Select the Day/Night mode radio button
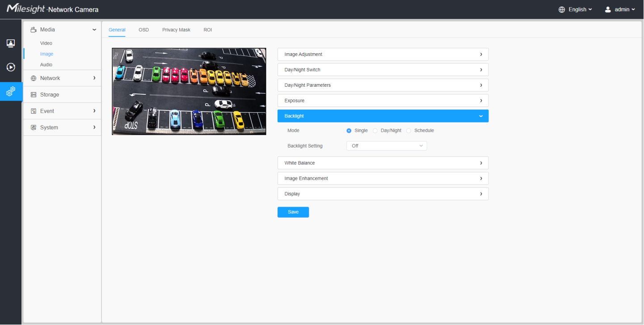The width and height of the screenshot is (644, 325). [x=375, y=131]
